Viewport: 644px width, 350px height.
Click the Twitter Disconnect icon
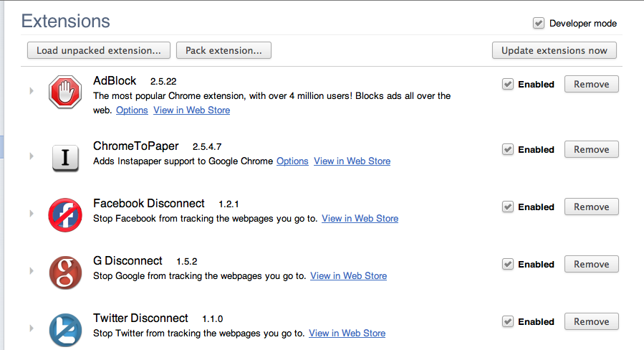[66, 329]
